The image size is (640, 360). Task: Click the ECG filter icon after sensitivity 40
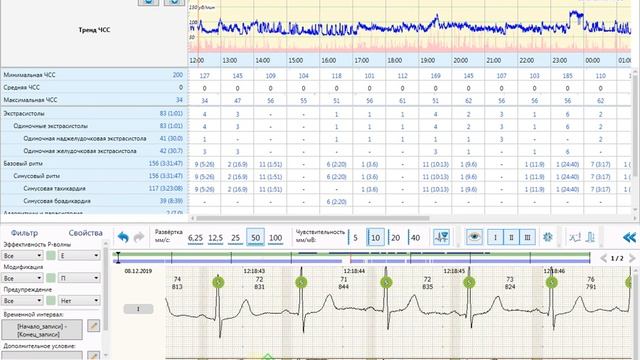(x=441, y=237)
